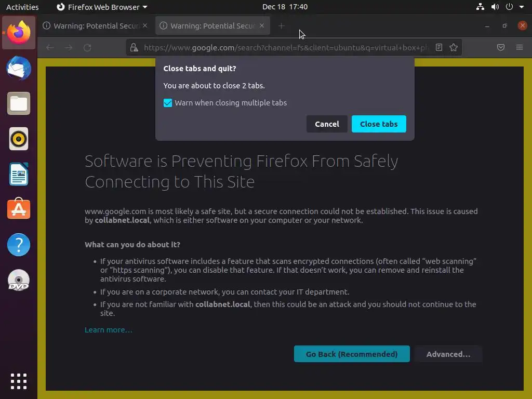The width and height of the screenshot is (532, 399).
Task: Minimize the Firefox window
Action: tap(487, 26)
